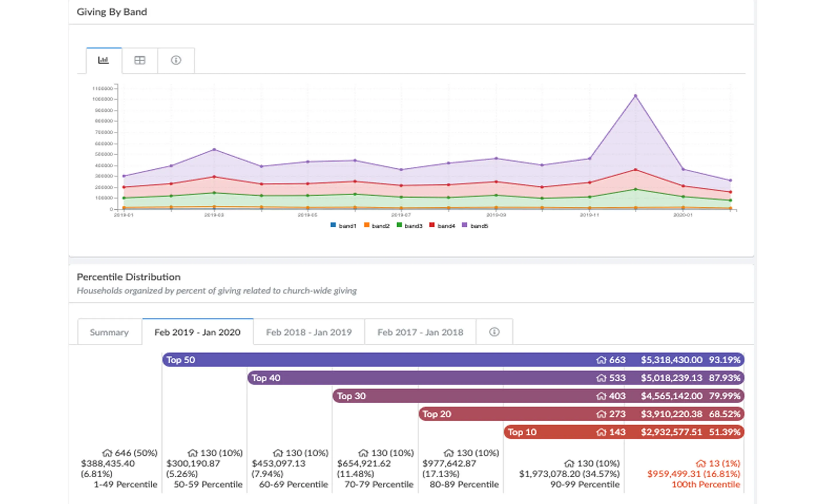Screen dimensions: 825x504
Task: Open the chart view tab icon
Action: pos(103,60)
